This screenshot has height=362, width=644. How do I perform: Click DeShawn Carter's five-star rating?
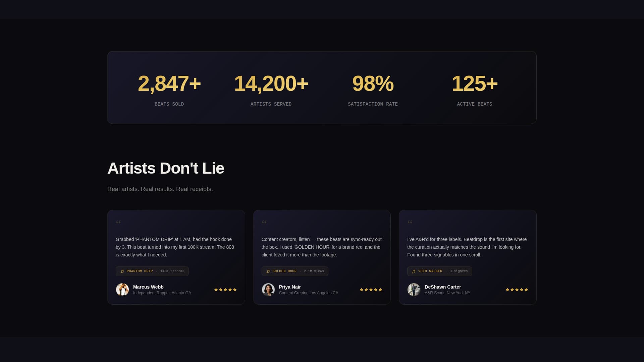(517, 290)
